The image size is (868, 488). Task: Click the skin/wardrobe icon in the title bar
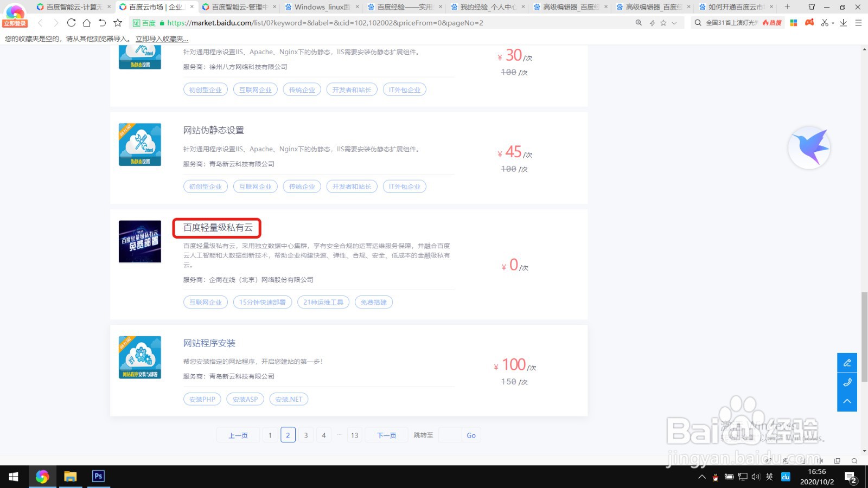(x=812, y=7)
